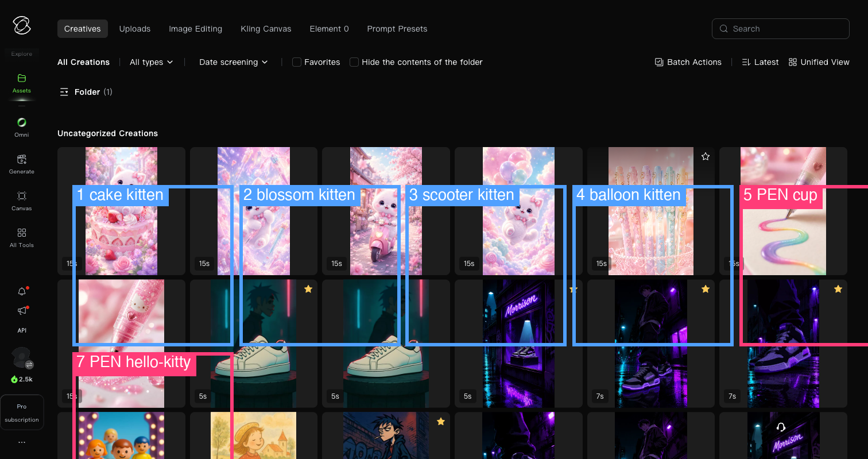868x459 pixels.
Task: Open the Image Editing tab
Action: pos(195,29)
